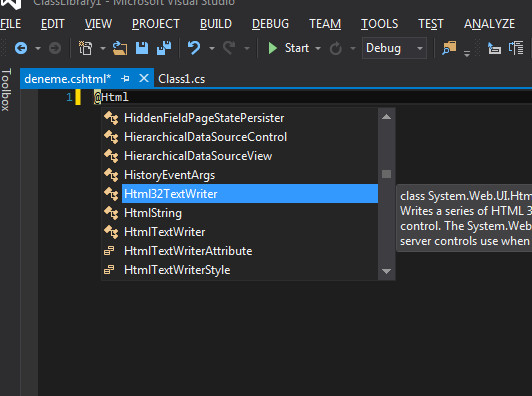The image size is (532, 396).
Task: Click the Navigate Backward arrow icon
Action: click(x=21, y=48)
